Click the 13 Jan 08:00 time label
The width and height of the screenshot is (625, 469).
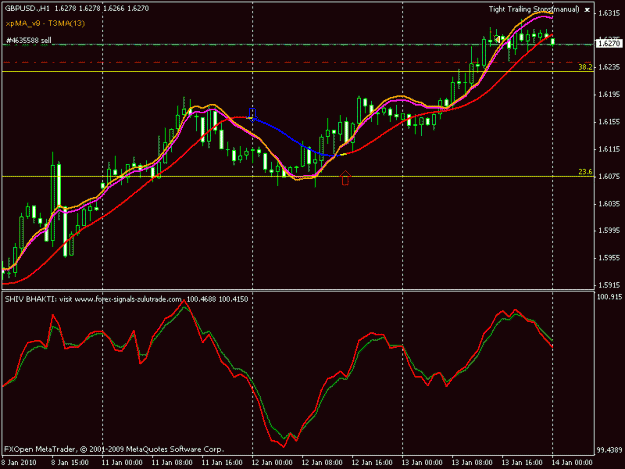472,463
